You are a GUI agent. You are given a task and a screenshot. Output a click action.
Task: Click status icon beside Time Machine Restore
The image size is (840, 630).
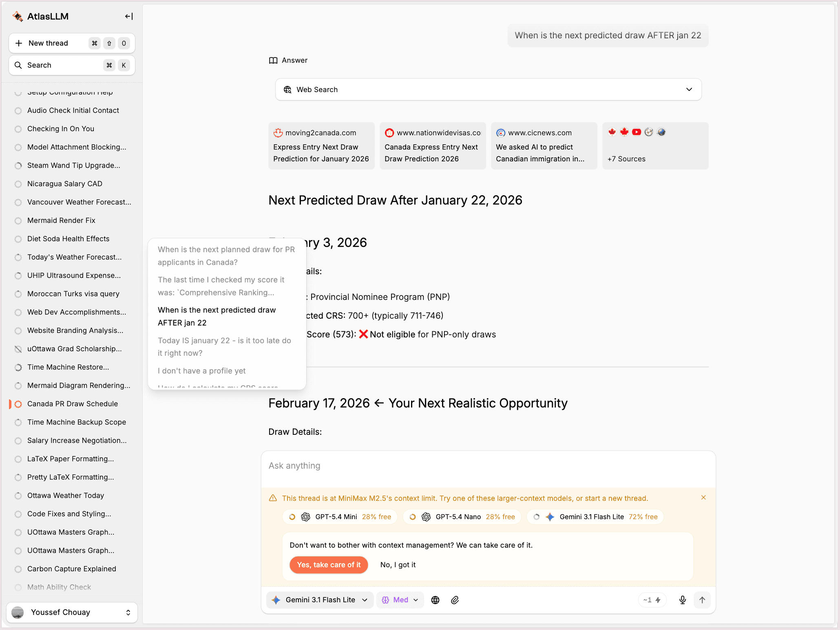tap(18, 368)
